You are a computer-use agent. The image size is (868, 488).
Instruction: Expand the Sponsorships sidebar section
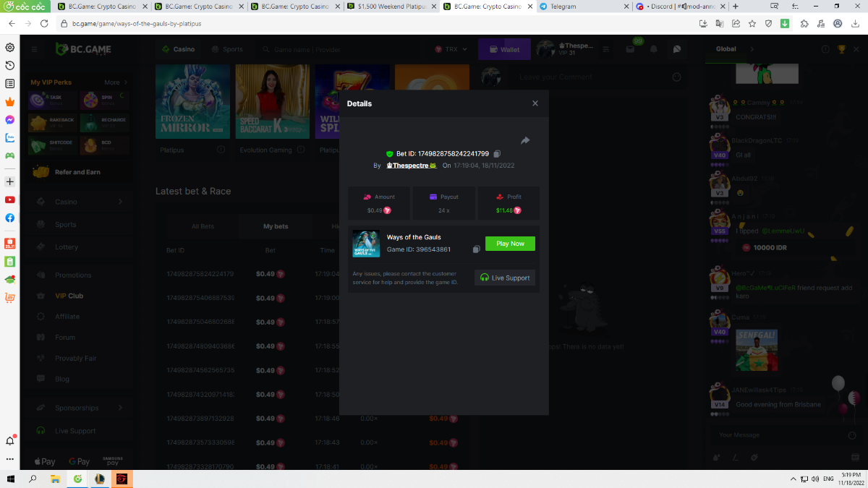pos(120,408)
